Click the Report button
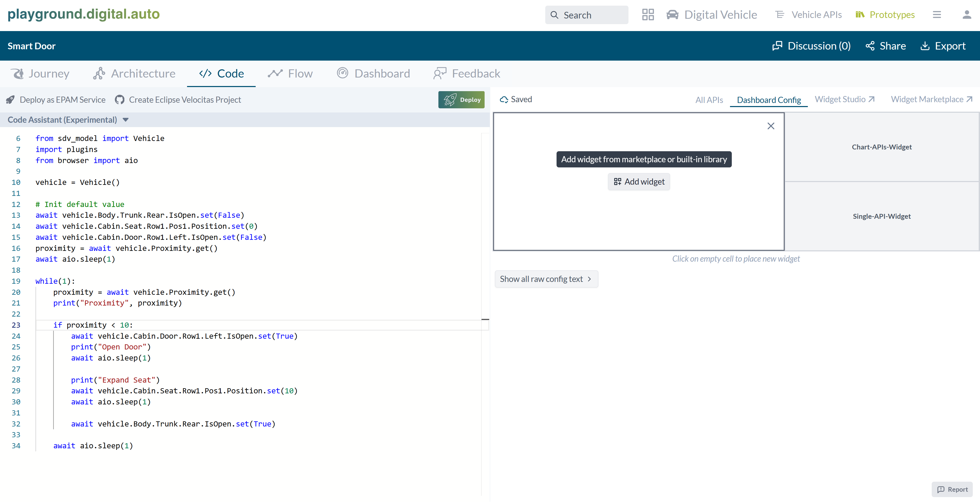 (x=952, y=489)
